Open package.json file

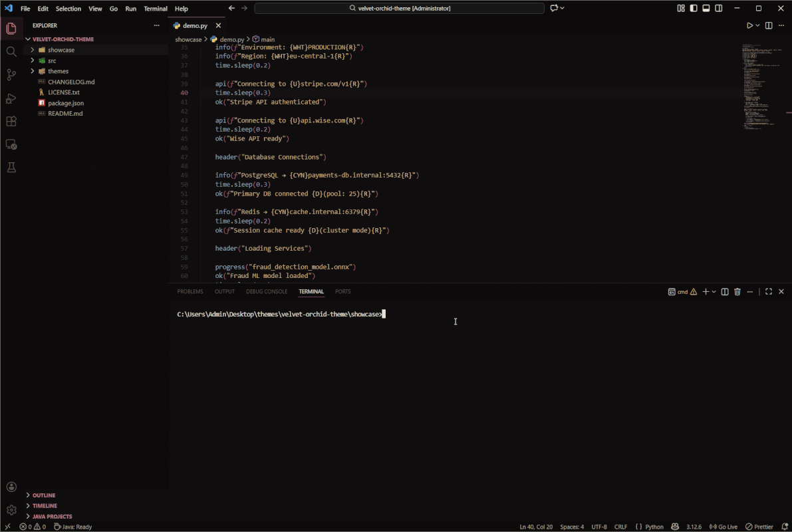[x=96, y=102]
